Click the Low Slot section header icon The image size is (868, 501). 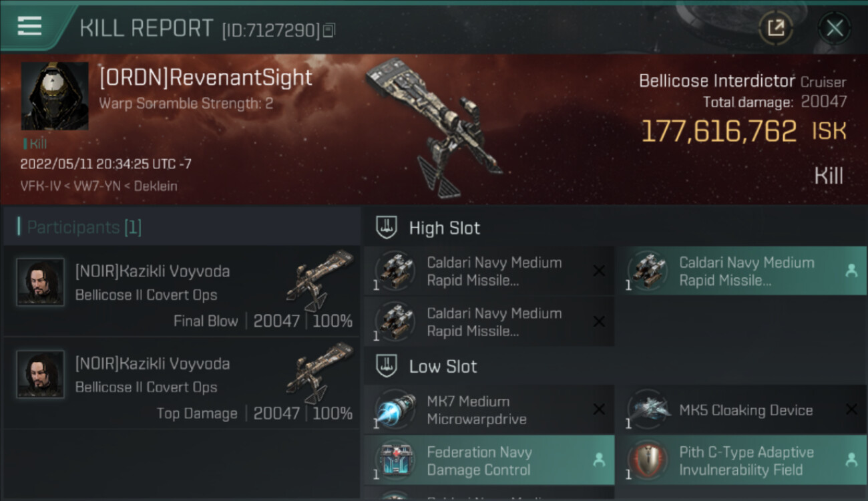387,366
